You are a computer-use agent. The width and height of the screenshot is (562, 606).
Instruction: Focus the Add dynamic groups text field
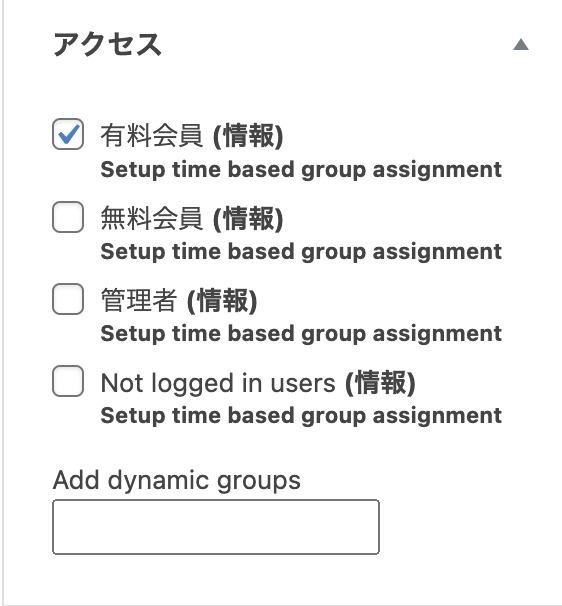(216, 527)
